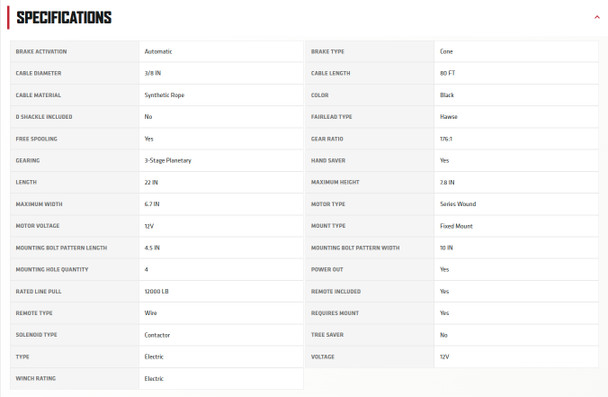This screenshot has width=608, height=397.
Task: Collapse the Specifications section chevron
Action: pos(597,17)
